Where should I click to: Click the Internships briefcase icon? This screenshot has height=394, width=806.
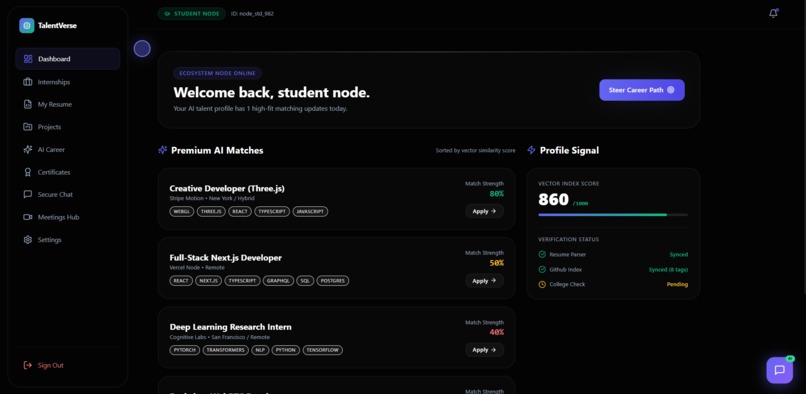click(28, 82)
